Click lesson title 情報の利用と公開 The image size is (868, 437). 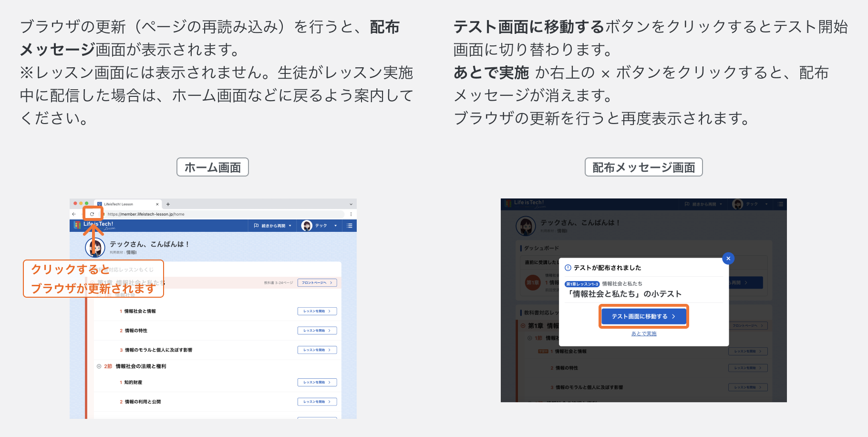coord(143,402)
